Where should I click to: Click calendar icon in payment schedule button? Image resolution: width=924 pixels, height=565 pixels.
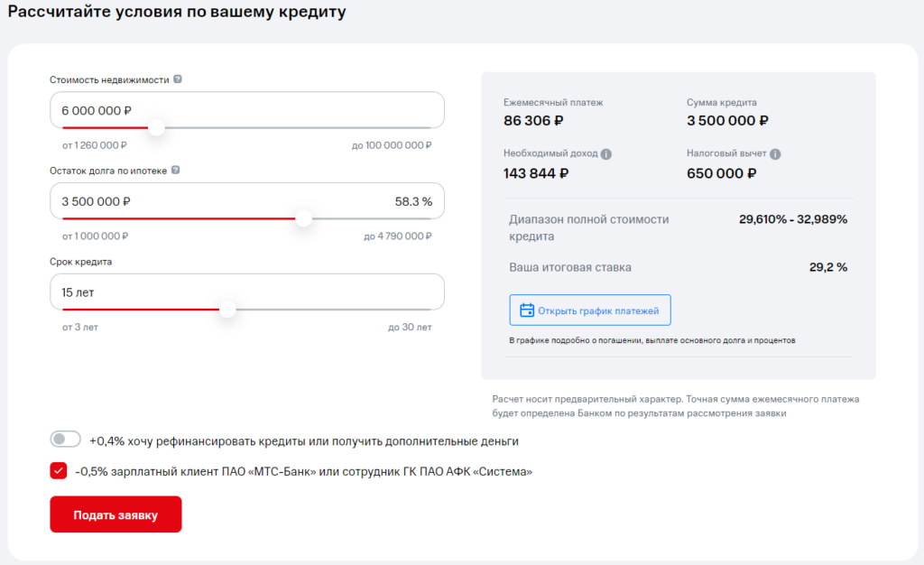point(527,310)
